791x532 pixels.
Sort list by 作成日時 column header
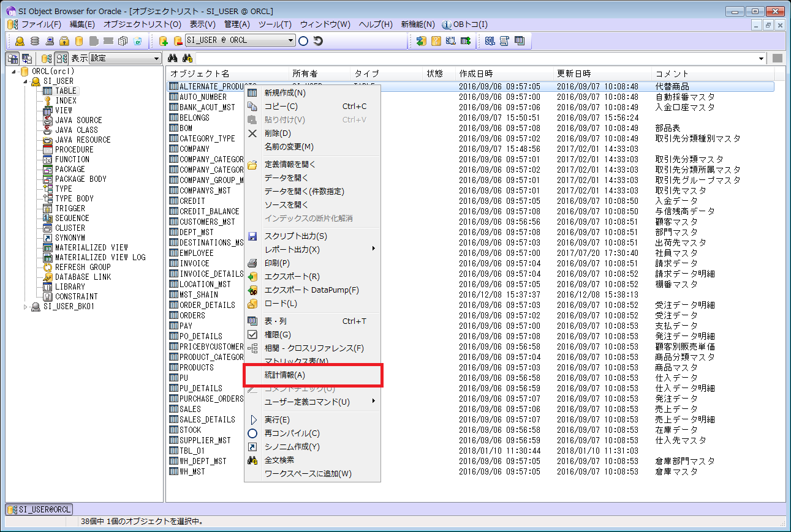pos(475,73)
